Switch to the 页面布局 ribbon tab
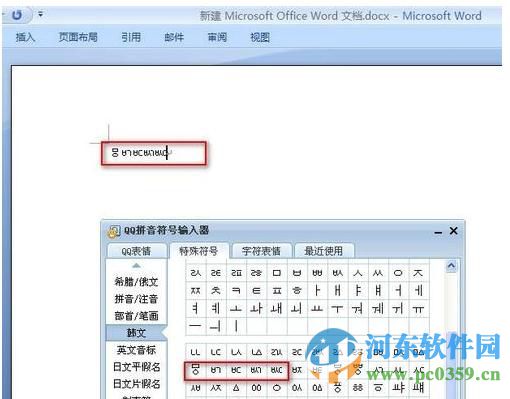This screenshot has width=510, height=399. click(x=78, y=37)
